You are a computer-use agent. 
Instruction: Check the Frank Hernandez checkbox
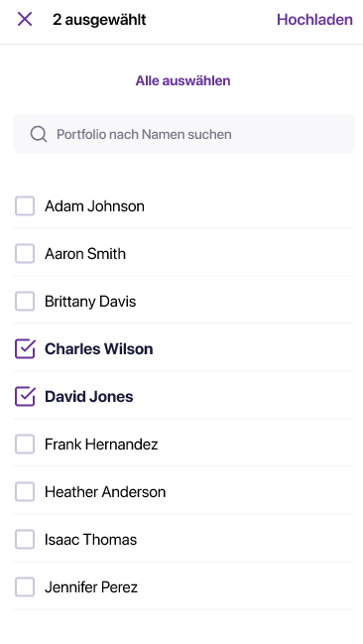tap(25, 444)
